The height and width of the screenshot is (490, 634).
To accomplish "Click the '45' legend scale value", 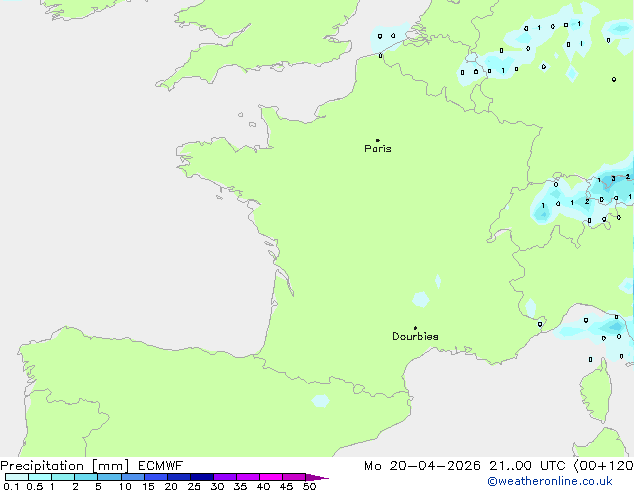I will click(286, 486).
